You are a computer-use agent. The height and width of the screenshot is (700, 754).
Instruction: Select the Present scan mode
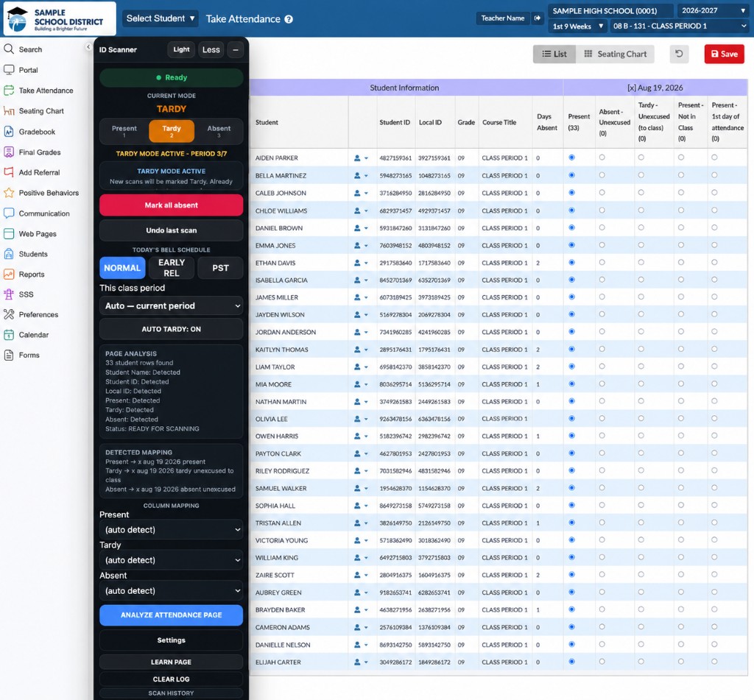124,131
